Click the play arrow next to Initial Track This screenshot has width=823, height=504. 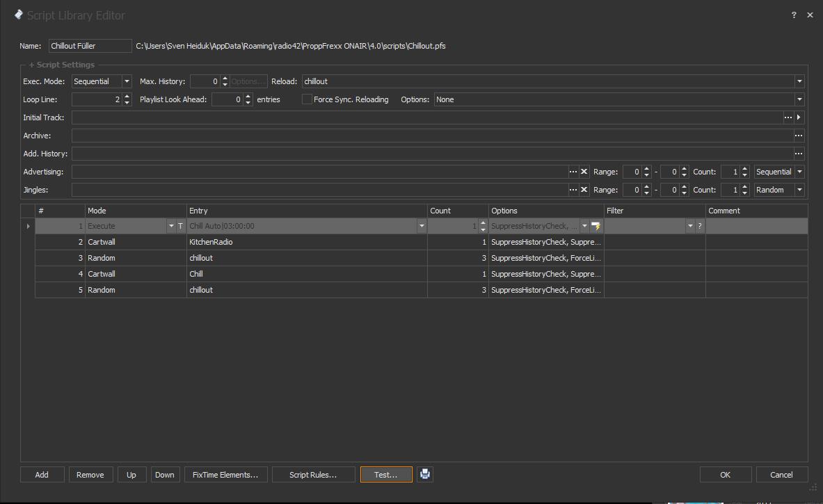(799, 117)
